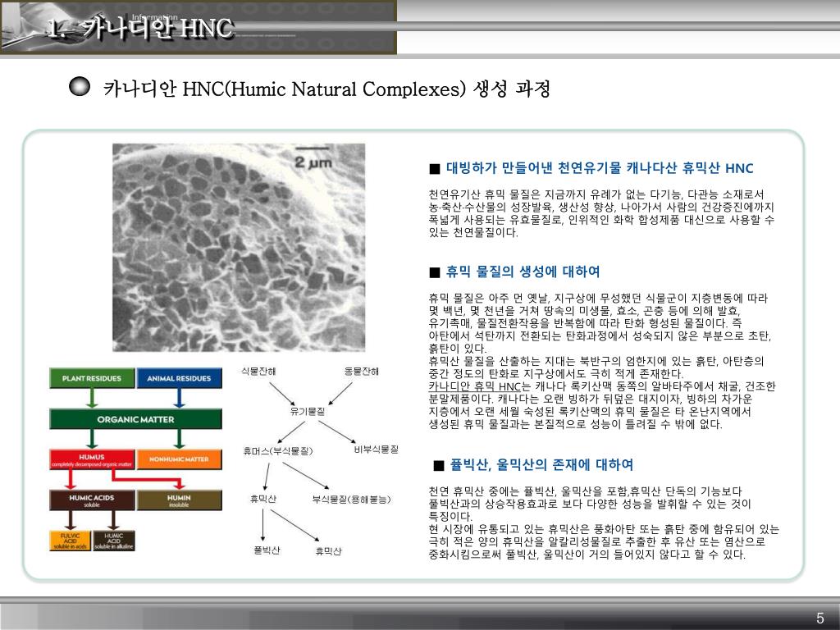Select the heading '카나디안 HNC(Humic Natural Complexes) 생성 과정'
Viewport: 840px width, 630px height.
pyautogui.click(x=326, y=89)
